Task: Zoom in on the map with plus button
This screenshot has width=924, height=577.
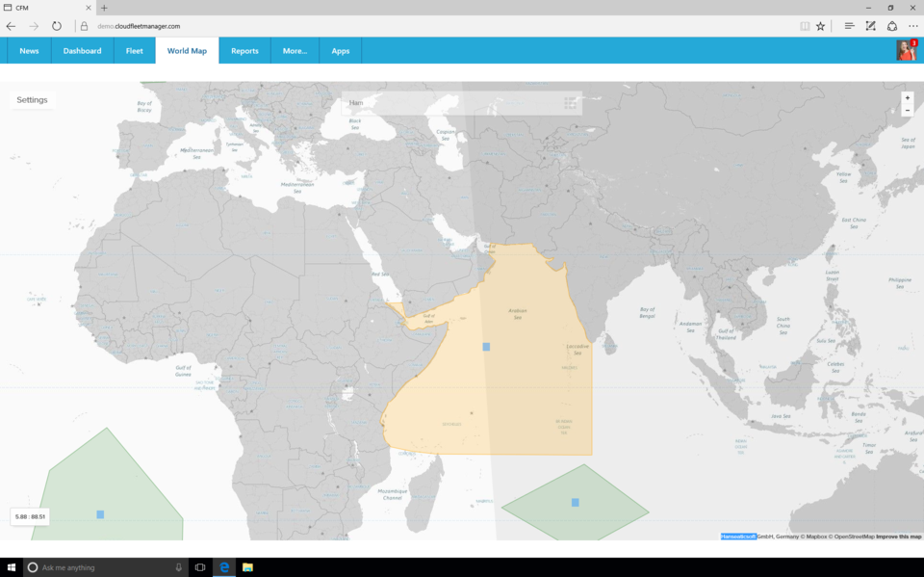Action: [907, 98]
